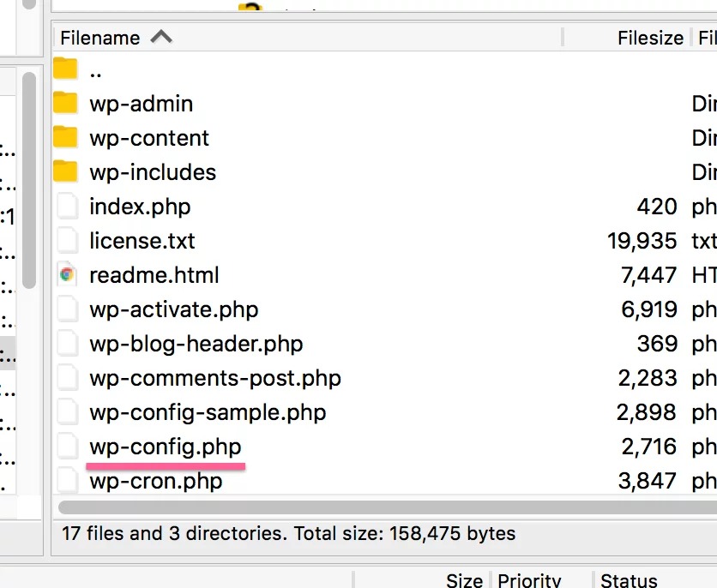Image resolution: width=717 pixels, height=588 pixels.
Task: Select the index.php filename
Action: [x=140, y=207]
